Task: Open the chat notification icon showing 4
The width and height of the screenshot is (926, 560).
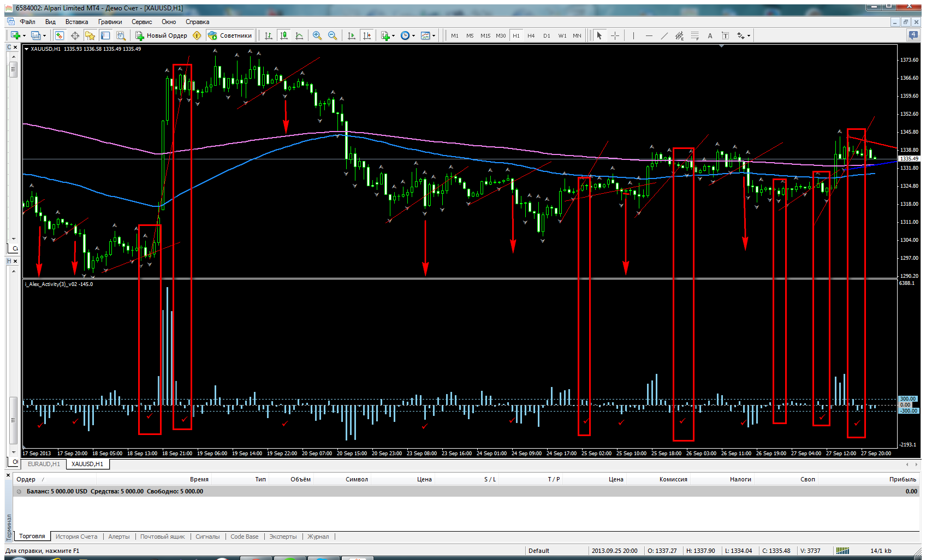Action: (x=913, y=35)
